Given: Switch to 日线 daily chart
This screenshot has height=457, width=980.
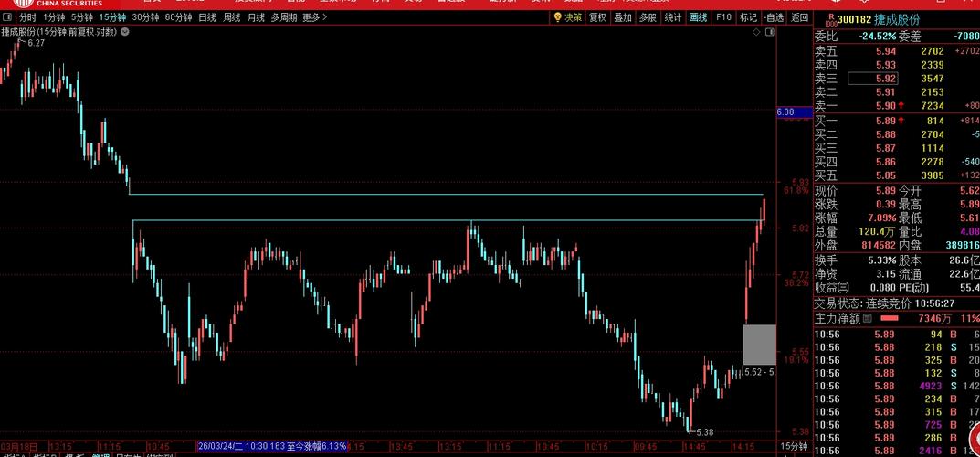Looking at the screenshot, I should [207, 17].
